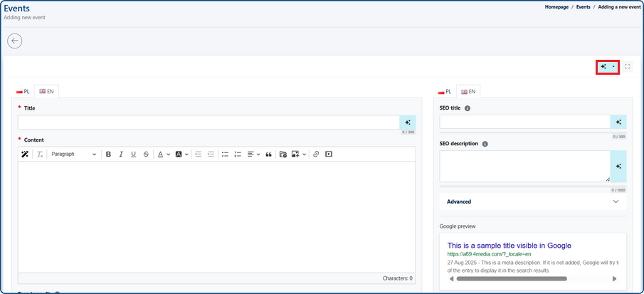Select the EN tab in the SEO panel

(x=468, y=92)
